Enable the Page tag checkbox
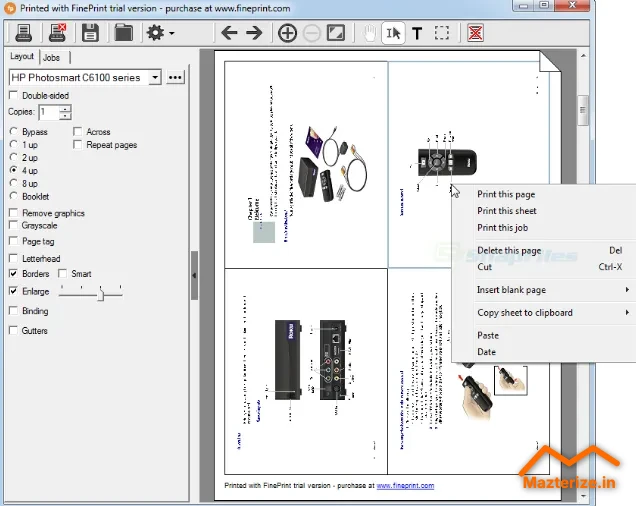The image size is (636, 506). pyautogui.click(x=13, y=241)
